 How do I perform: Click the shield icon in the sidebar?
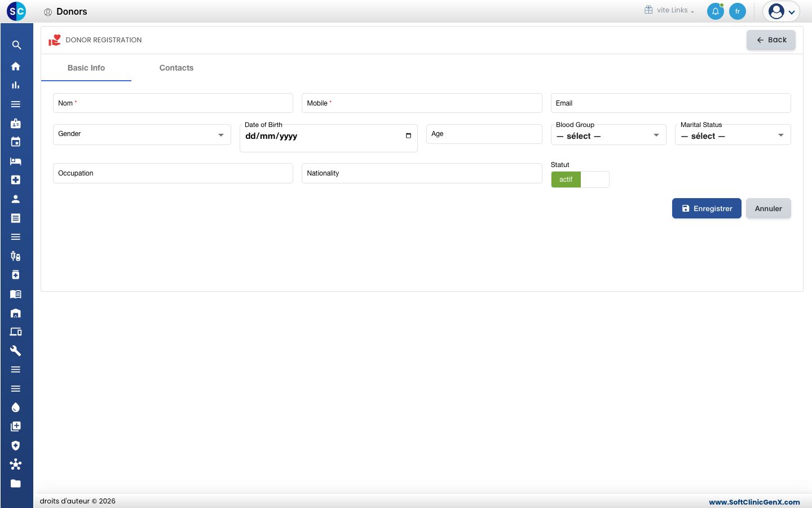(x=16, y=445)
